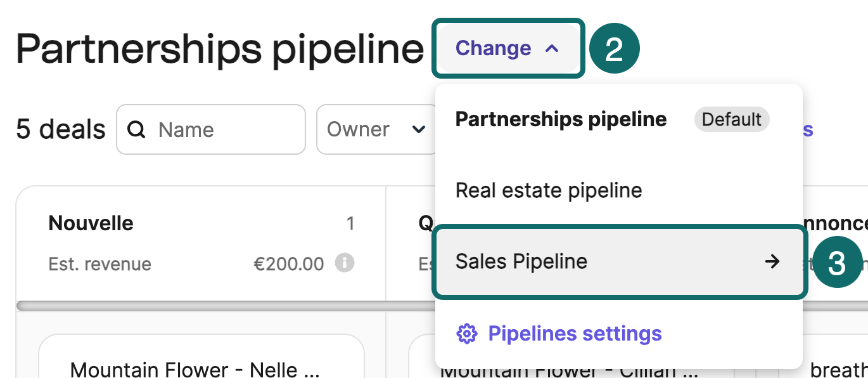This screenshot has height=378, width=868.
Task: Click the right-arrow icon on Sales Pipeline row
Action: click(x=772, y=261)
